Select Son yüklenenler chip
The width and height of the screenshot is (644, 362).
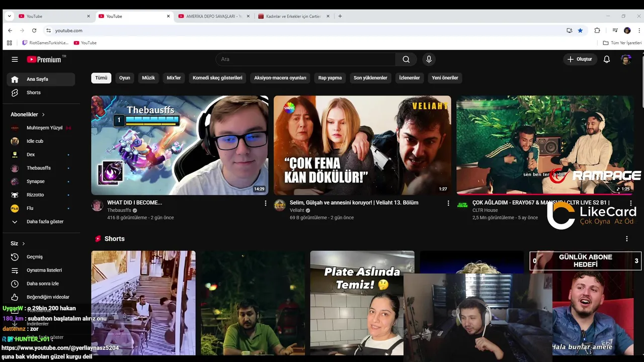pos(370,78)
